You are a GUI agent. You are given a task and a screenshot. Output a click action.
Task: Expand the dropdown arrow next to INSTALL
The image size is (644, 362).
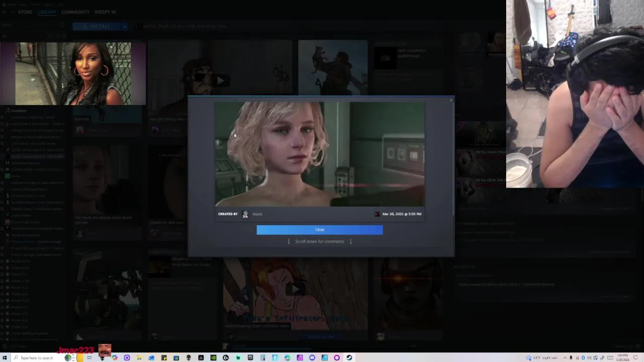(x=124, y=26)
